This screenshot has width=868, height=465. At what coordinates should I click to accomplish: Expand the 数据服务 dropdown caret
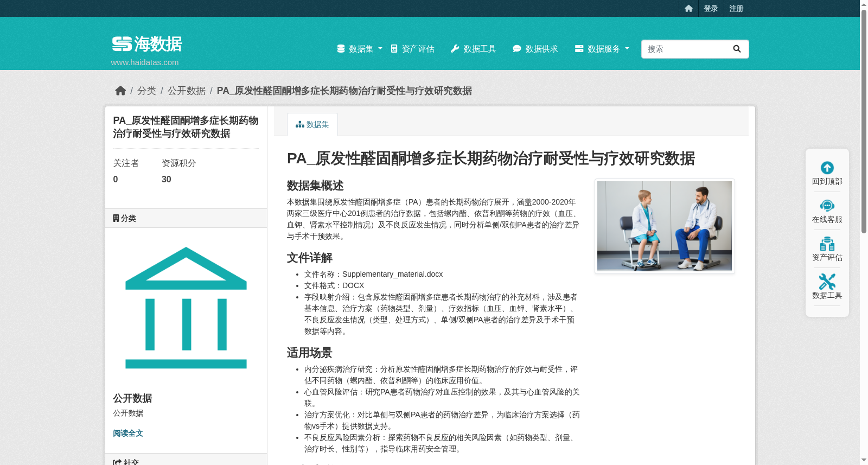tap(627, 49)
